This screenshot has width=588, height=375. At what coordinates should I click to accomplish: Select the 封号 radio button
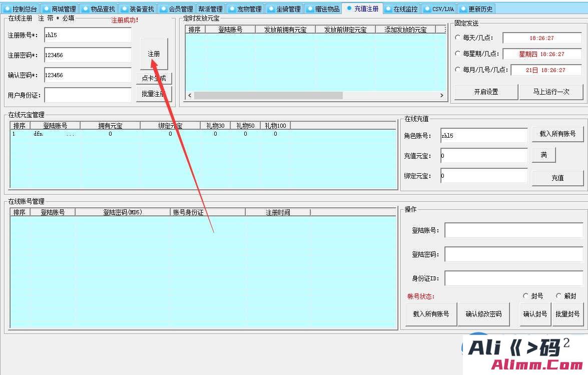pos(526,296)
